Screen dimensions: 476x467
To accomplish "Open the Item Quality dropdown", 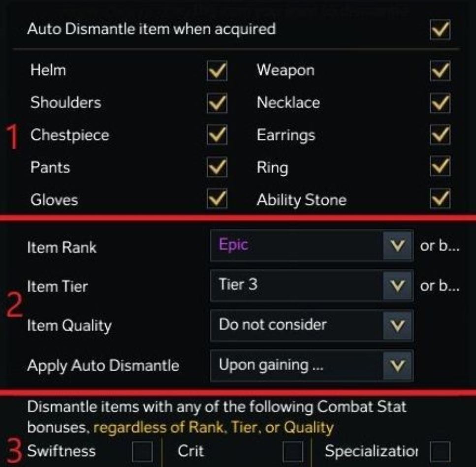I will pyautogui.click(x=311, y=325).
